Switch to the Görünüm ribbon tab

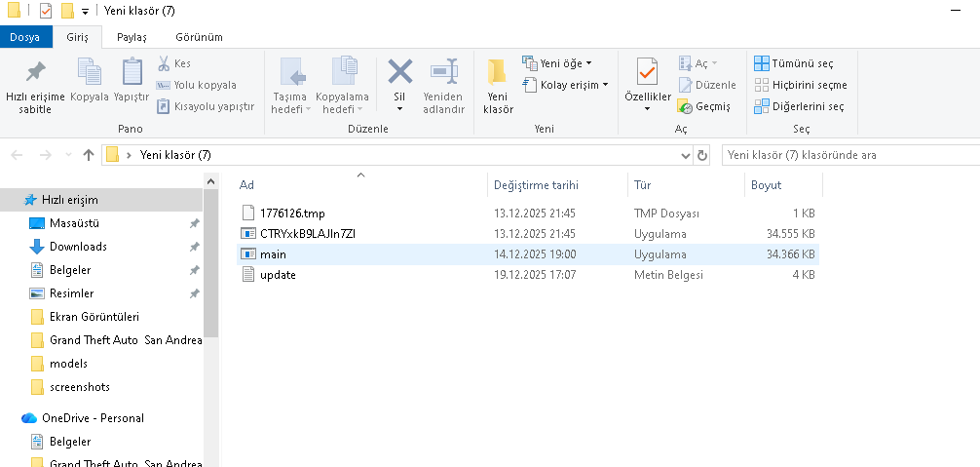(x=199, y=37)
